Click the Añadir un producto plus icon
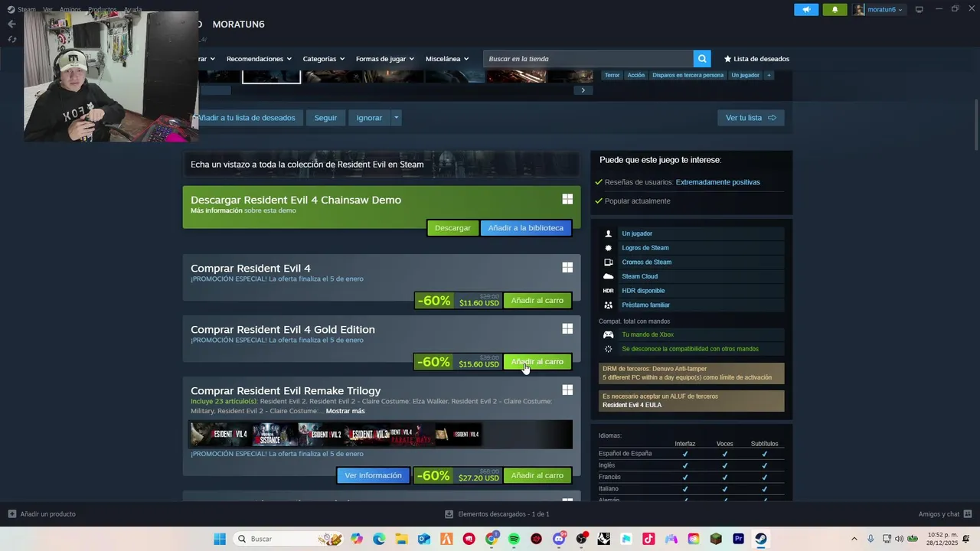 pos(11,514)
